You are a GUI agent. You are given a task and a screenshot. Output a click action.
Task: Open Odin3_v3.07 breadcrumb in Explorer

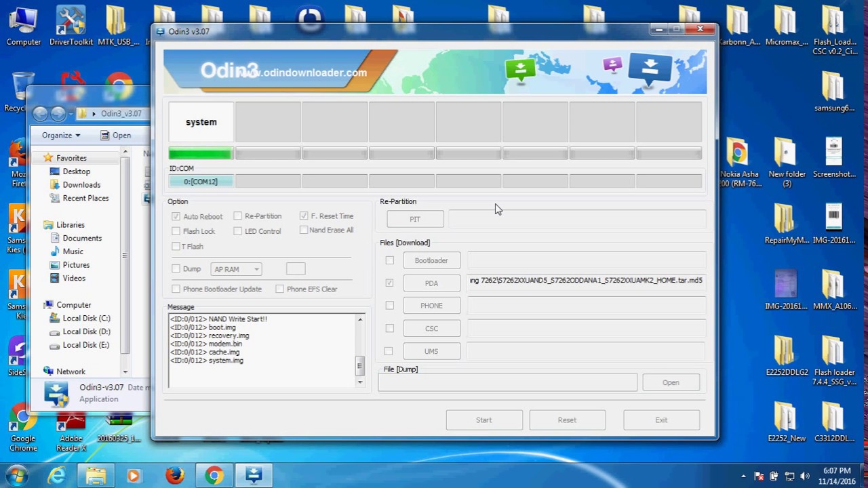click(x=121, y=114)
